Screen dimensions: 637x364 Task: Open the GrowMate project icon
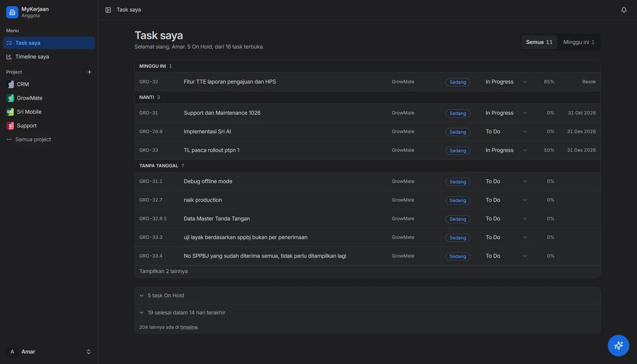pos(10,98)
